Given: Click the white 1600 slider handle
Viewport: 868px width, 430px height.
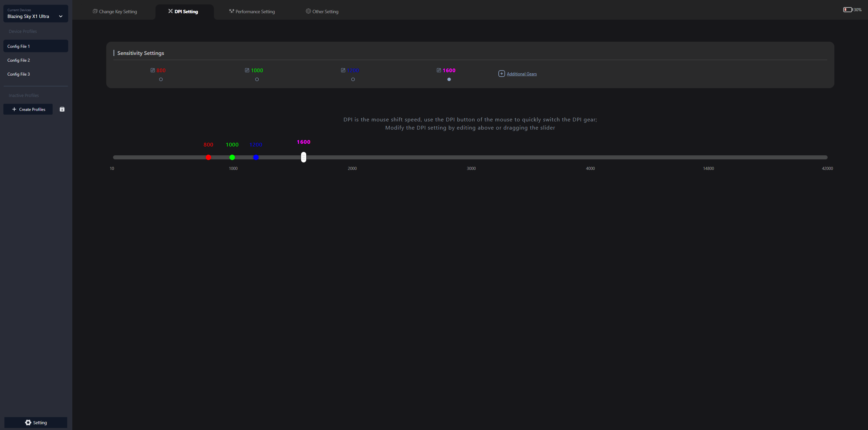Looking at the screenshot, I should pyautogui.click(x=303, y=157).
